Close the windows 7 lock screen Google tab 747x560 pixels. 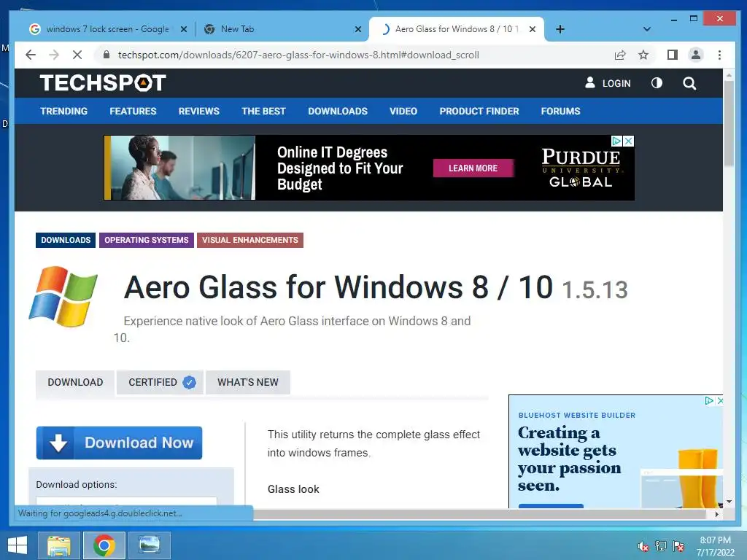click(x=183, y=29)
